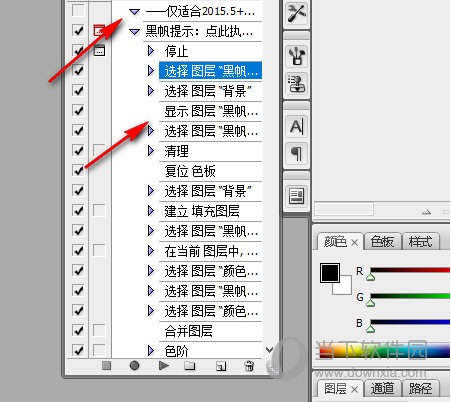Toggle dialog box for 合并图层 step
Screen dimensions: 451x402
99,330
